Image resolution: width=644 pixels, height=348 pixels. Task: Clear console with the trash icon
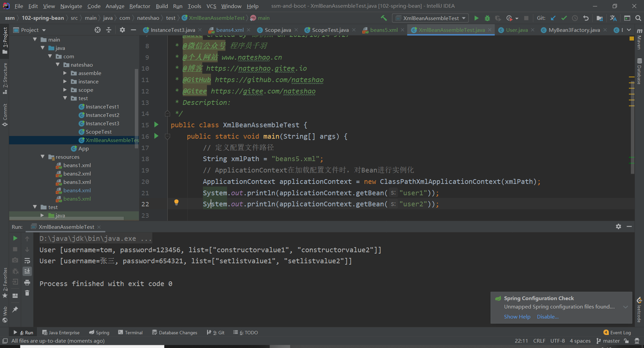(x=27, y=293)
